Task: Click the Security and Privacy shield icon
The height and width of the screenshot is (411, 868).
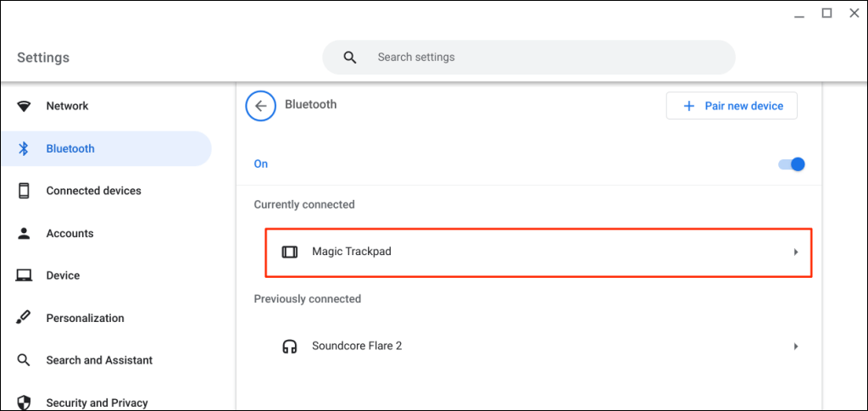Action: click(24, 403)
